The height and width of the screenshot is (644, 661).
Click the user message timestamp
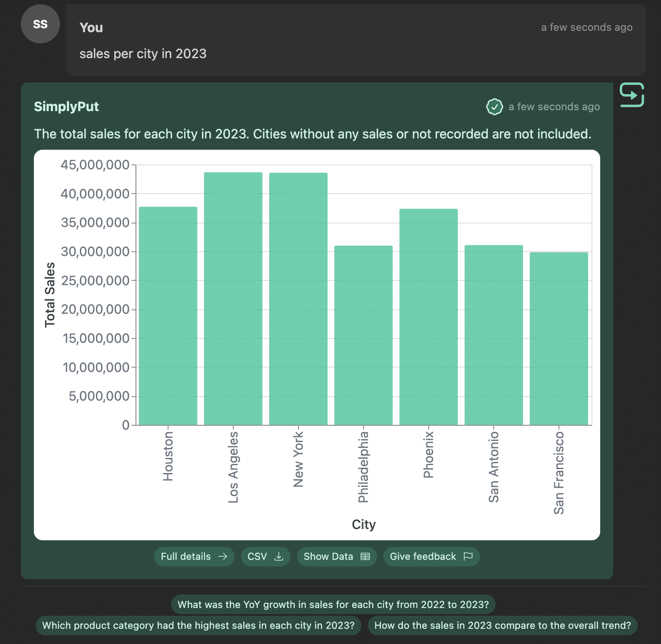pyautogui.click(x=587, y=27)
